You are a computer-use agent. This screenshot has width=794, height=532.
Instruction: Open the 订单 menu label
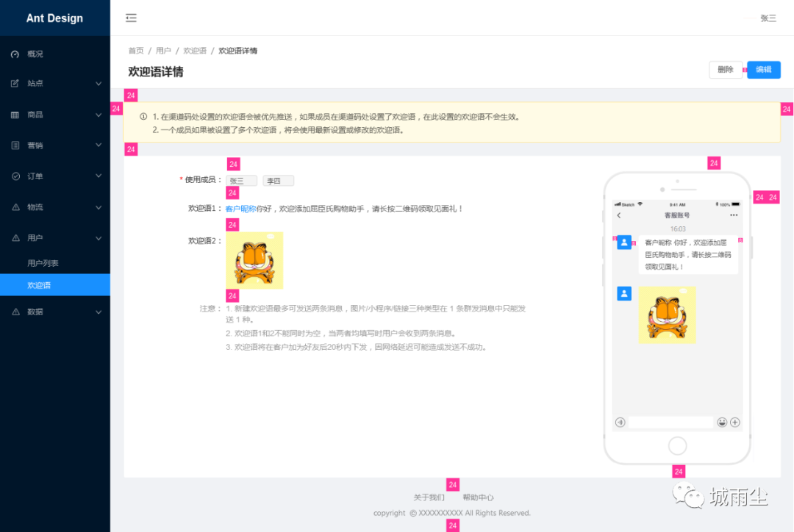coord(35,176)
